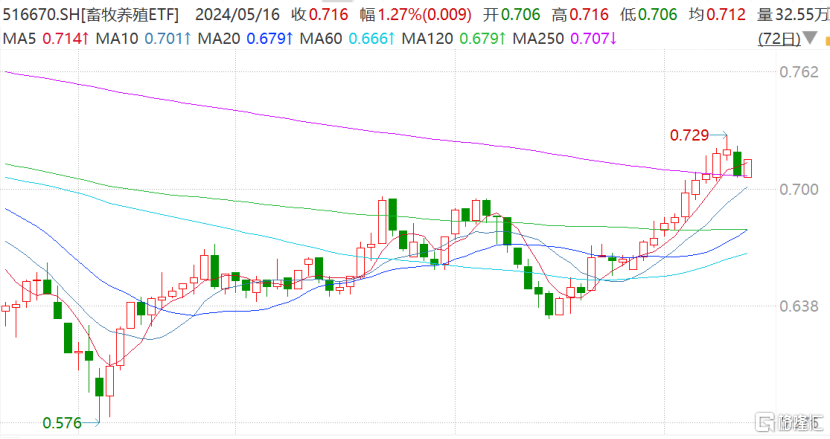830x439 pixels.
Task: Click the 0.576 low price marker
Action: (62, 423)
